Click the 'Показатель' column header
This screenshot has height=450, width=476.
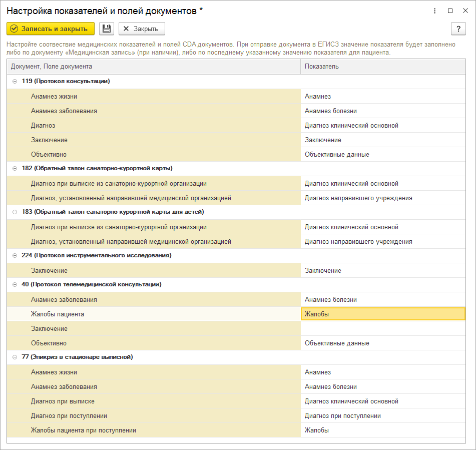(x=383, y=67)
